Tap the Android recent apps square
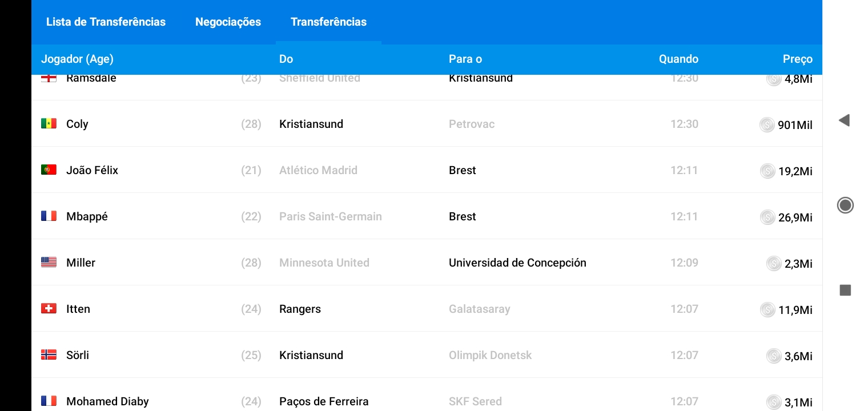 [845, 290]
